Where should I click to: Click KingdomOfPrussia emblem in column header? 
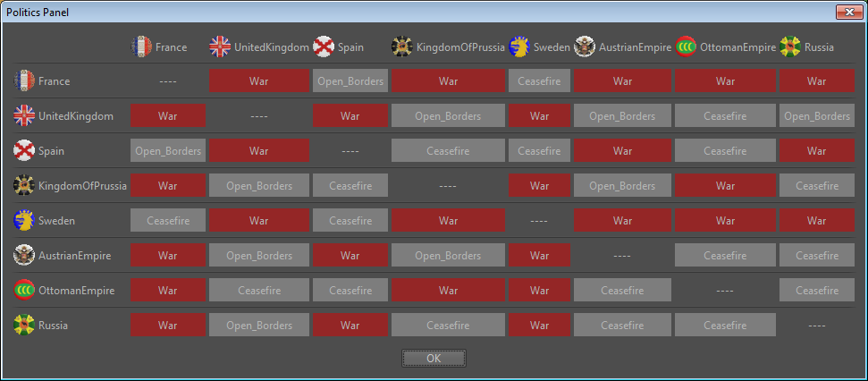pyautogui.click(x=402, y=47)
